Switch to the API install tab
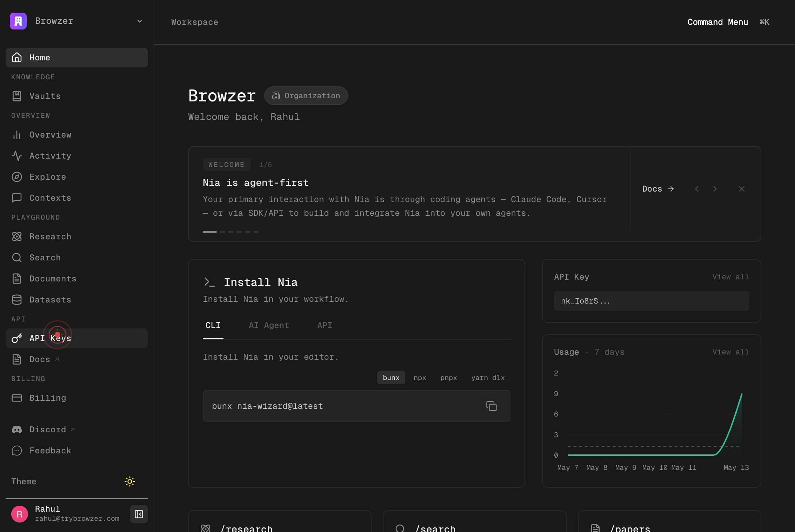 pyautogui.click(x=325, y=326)
